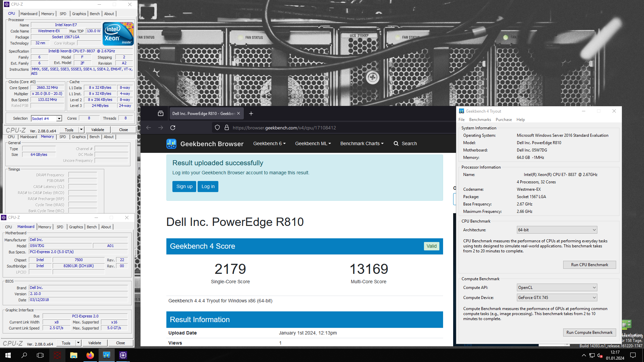Image resolution: width=644 pixels, height=362 pixels.
Task: Open taskbar Search magnifier icon
Action: (24, 355)
